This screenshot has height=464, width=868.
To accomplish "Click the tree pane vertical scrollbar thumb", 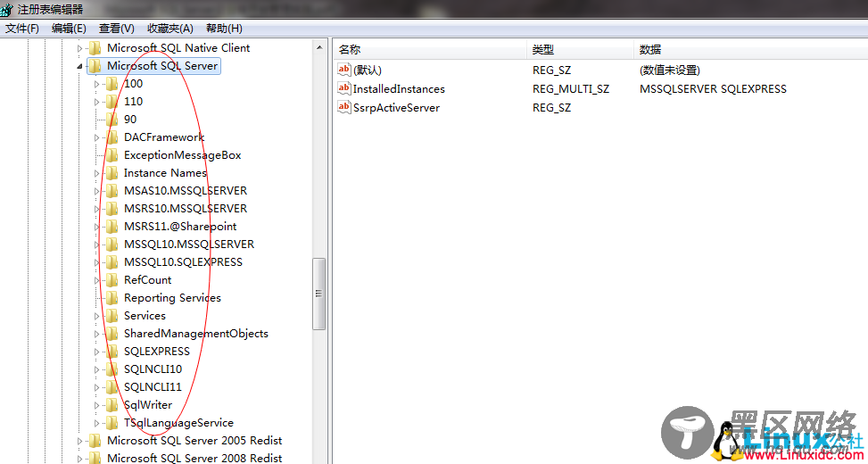I will click(319, 294).
